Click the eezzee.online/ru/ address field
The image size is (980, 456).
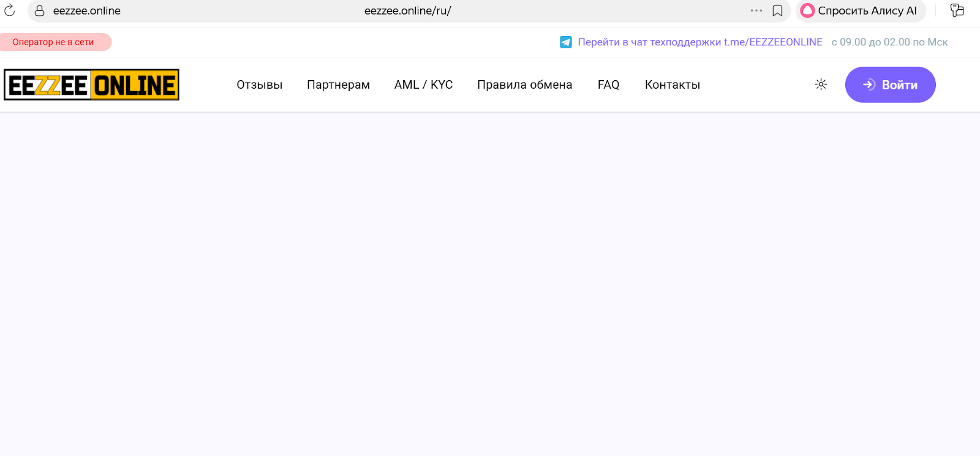click(x=408, y=10)
